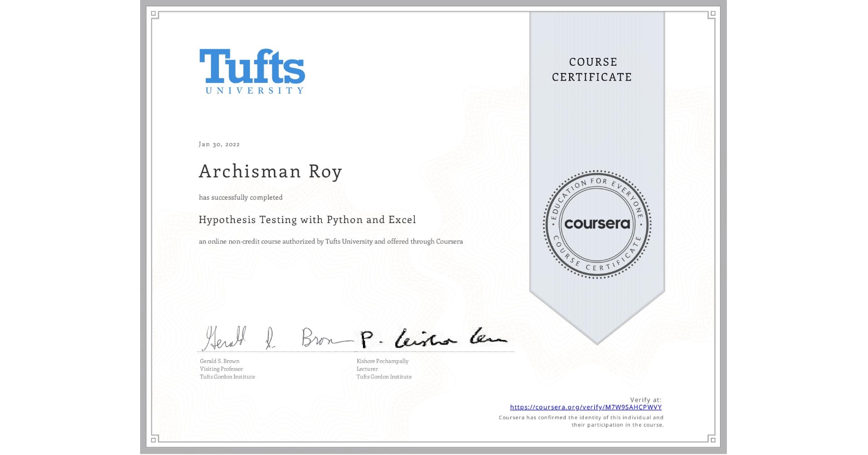Click the Tufts Gordon Institute label under Kishore
868x455 pixels.
tap(384, 377)
